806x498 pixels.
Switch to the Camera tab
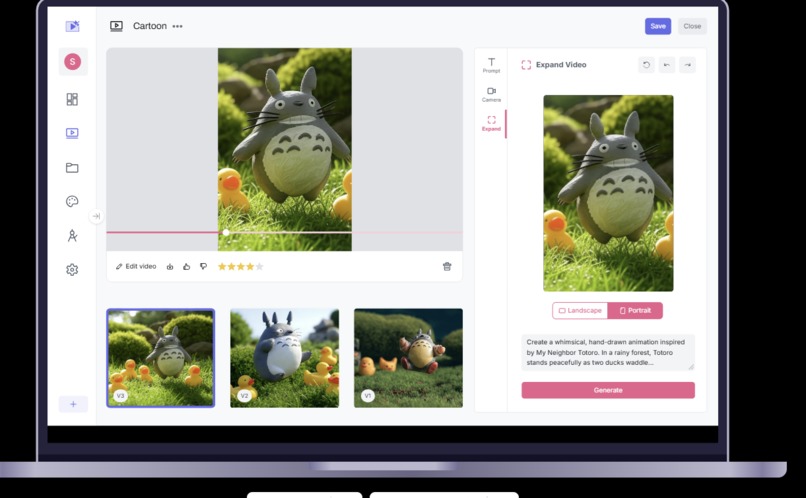(x=491, y=95)
